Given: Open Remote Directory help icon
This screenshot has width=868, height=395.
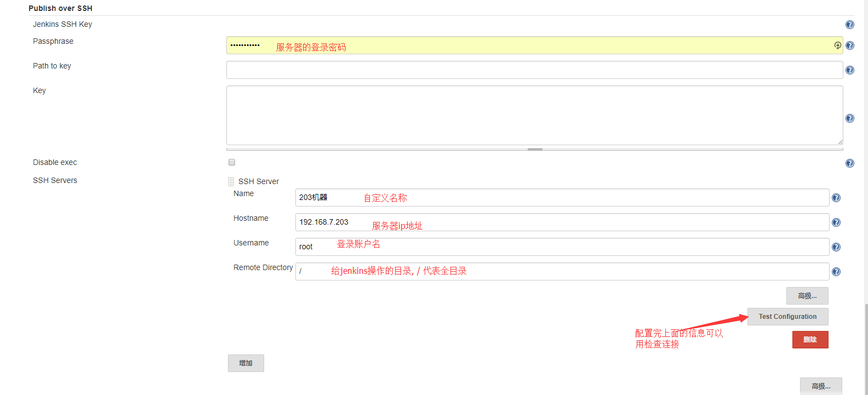Looking at the screenshot, I should coord(836,272).
